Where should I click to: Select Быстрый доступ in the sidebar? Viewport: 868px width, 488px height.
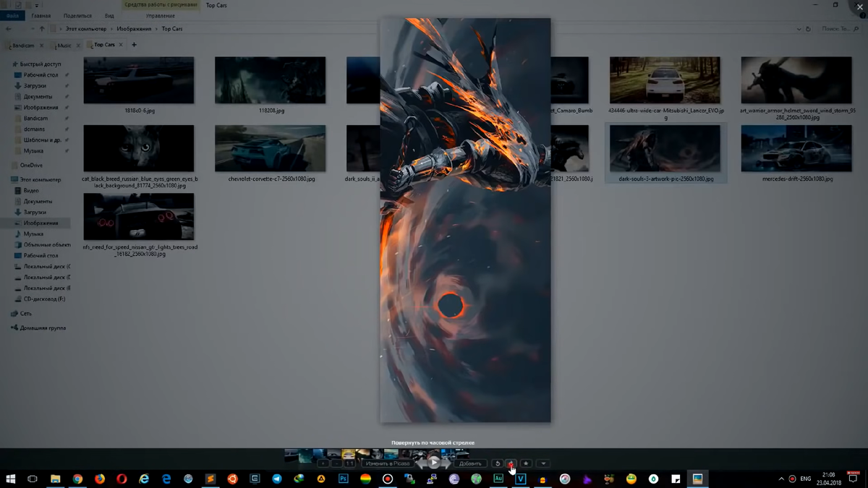(x=41, y=64)
